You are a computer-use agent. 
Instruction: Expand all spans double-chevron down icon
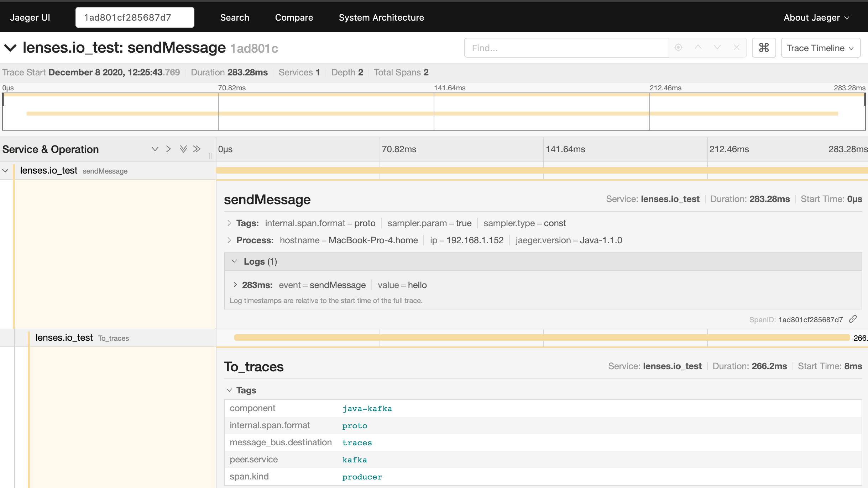pyautogui.click(x=183, y=149)
